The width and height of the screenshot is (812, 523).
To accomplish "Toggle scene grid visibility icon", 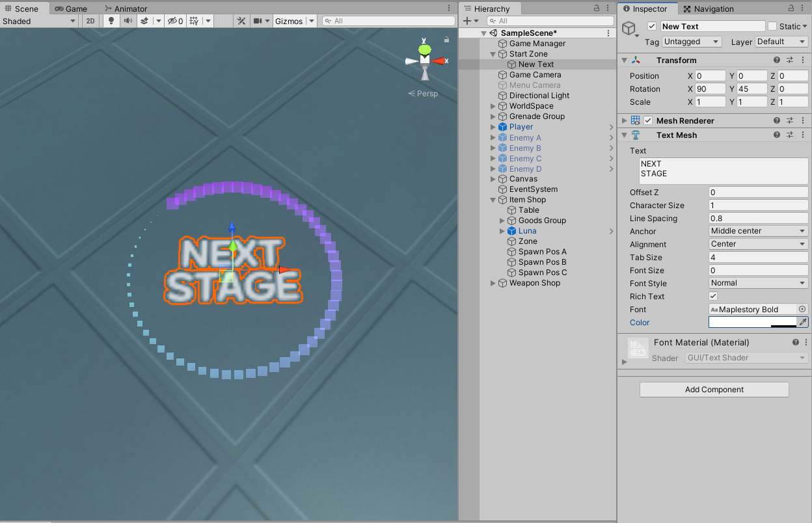I will pyautogui.click(x=194, y=21).
